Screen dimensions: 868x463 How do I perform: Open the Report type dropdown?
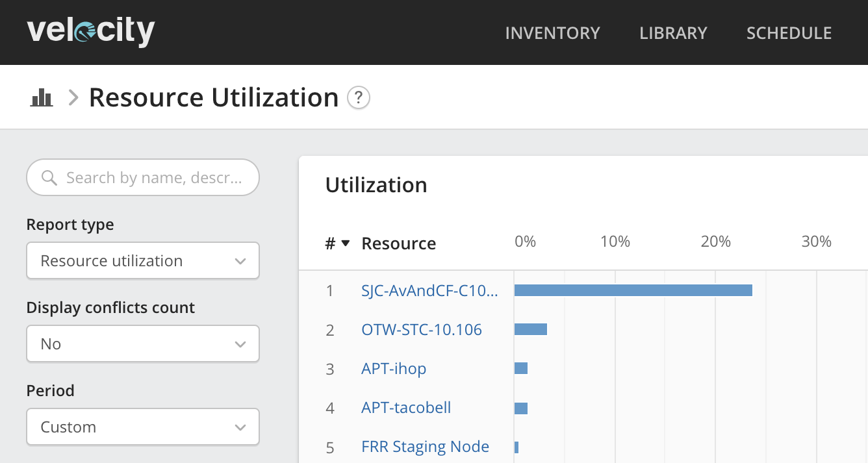click(x=143, y=261)
